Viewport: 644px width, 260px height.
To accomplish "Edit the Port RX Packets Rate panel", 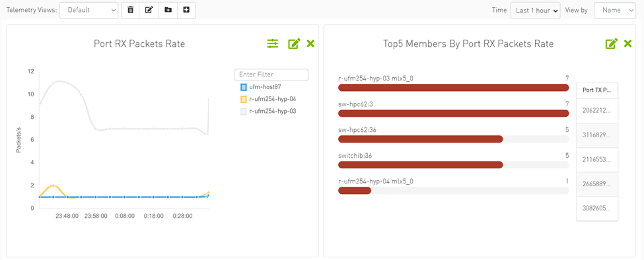I will pos(294,44).
